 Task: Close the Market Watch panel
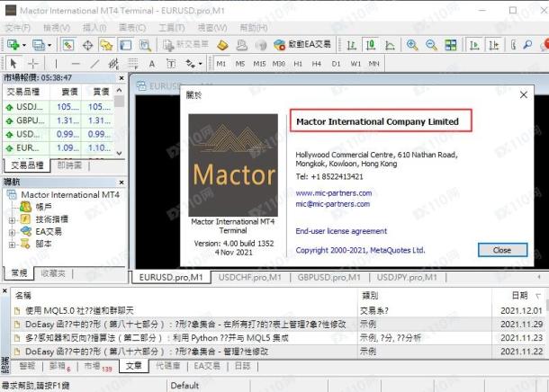[121, 78]
